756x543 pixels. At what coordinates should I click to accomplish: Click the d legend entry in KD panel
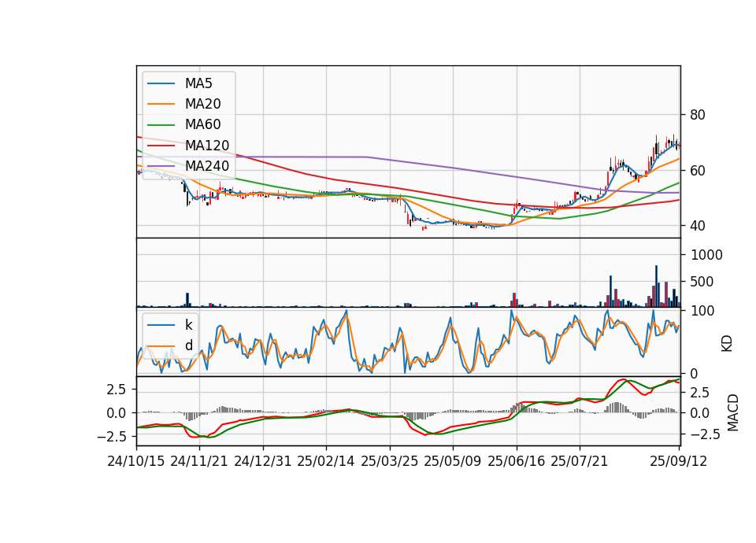click(x=189, y=345)
